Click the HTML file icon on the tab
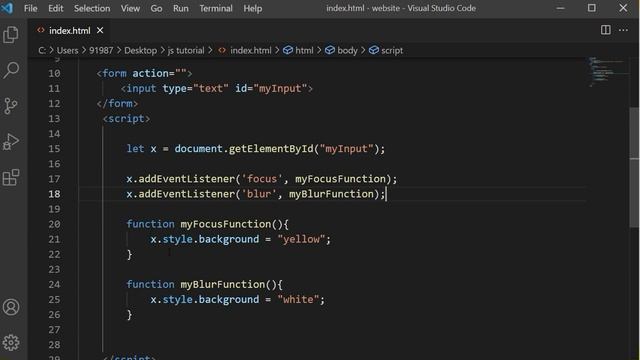Viewport: 640px width, 360px height. pyautogui.click(x=40, y=30)
